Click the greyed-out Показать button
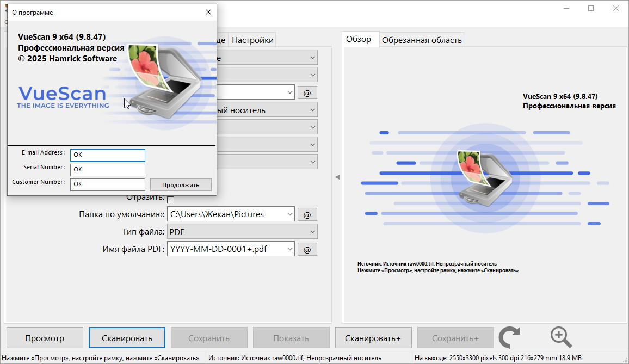The image size is (629, 364). tap(291, 338)
